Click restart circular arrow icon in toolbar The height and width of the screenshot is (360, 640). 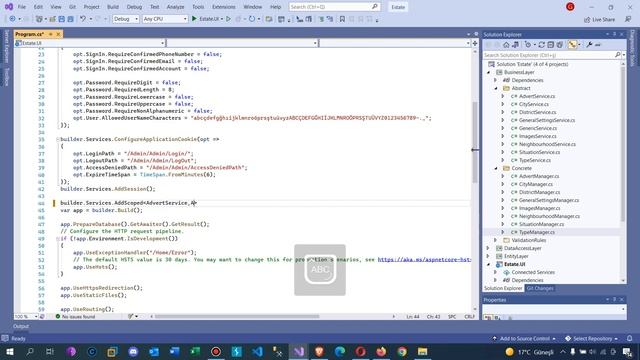click(x=252, y=19)
